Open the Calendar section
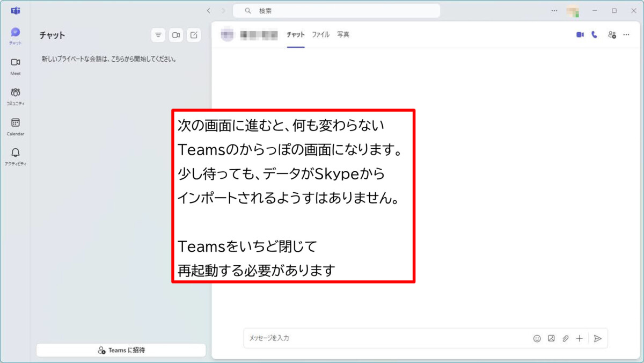 16,127
